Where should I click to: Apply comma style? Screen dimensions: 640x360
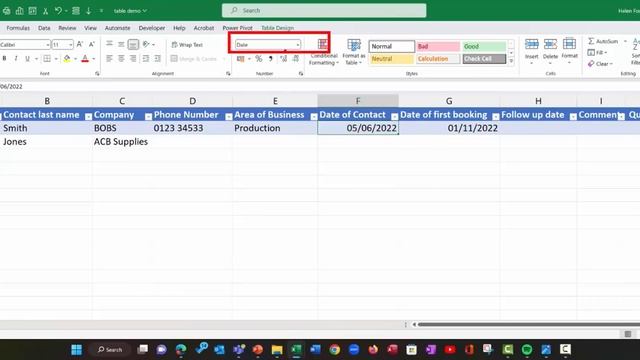pyautogui.click(x=270, y=59)
